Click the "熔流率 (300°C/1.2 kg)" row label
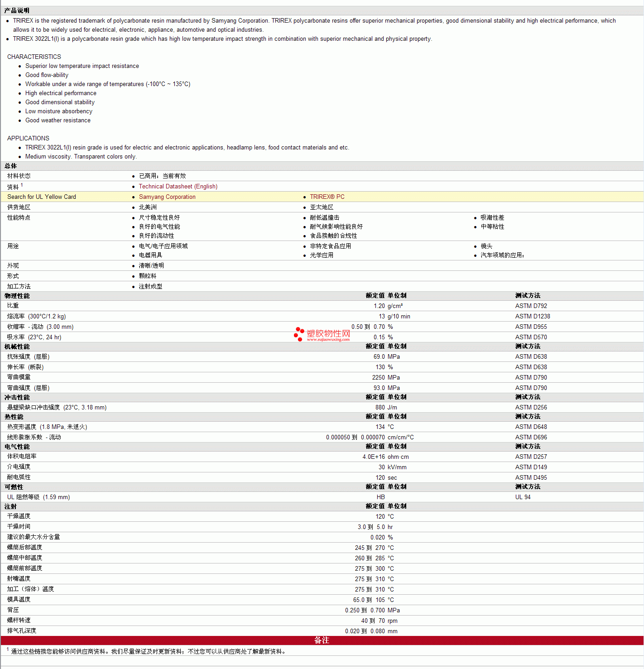The height and width of the screenshot is (669, 644). click(36, 317)
